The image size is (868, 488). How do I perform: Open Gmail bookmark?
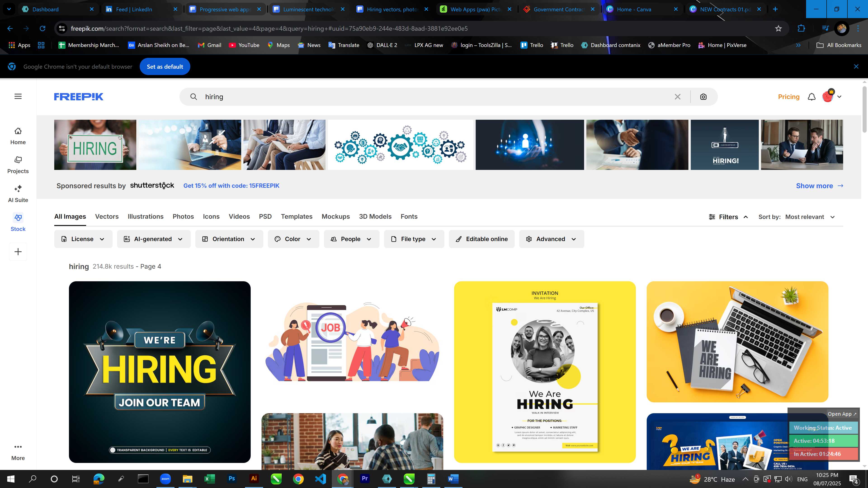pyautogui.click(x=209, y=45)
